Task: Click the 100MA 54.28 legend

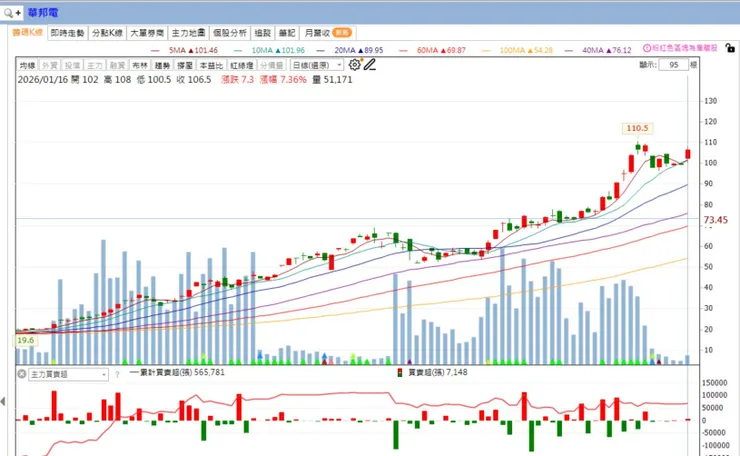Action: (x=517, y=50)
